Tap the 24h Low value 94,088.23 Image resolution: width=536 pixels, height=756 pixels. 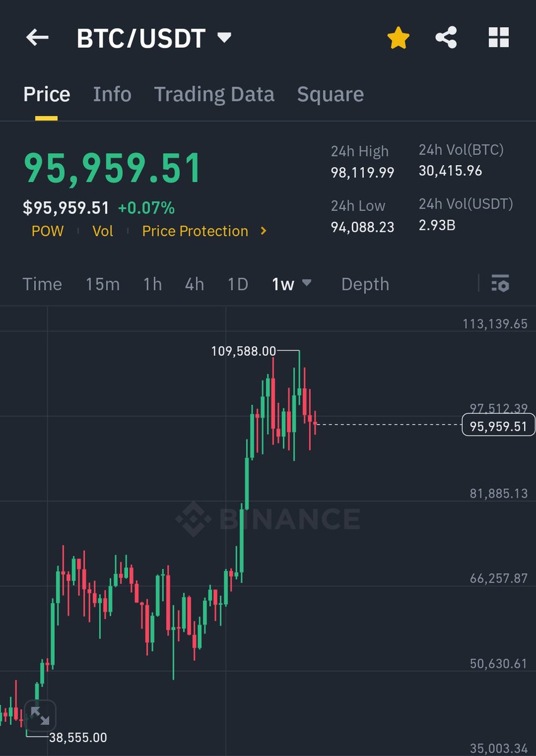point(363,227)
